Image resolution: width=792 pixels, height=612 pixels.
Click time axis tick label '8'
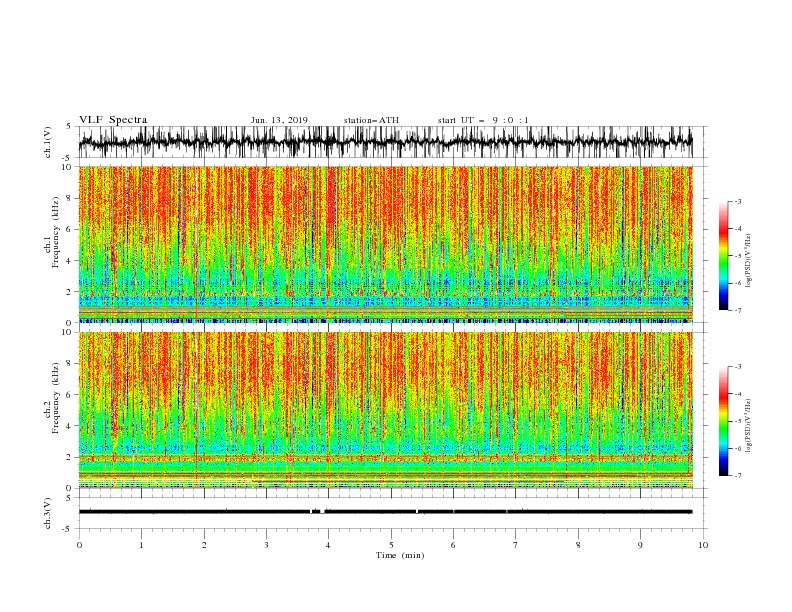click(578, 545)
